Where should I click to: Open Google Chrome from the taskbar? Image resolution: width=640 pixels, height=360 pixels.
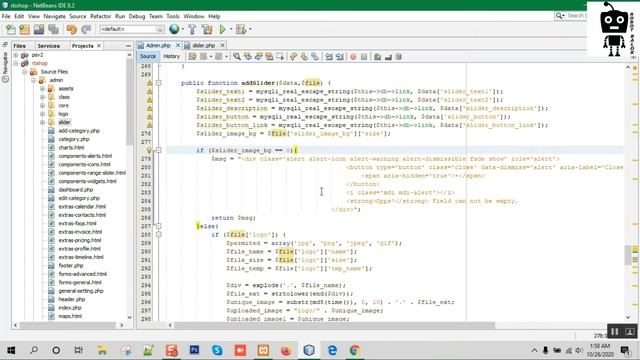coord(355,350)
